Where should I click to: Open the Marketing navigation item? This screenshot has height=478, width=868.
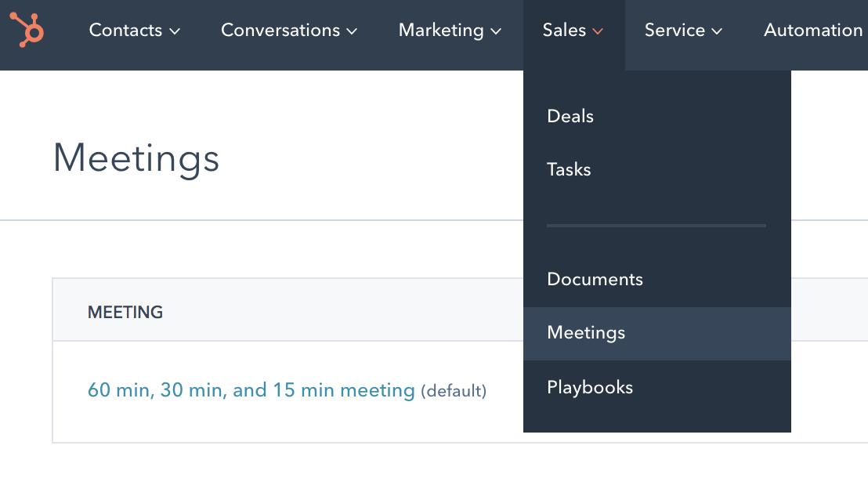pyautogui.click(x=441, y=30)
